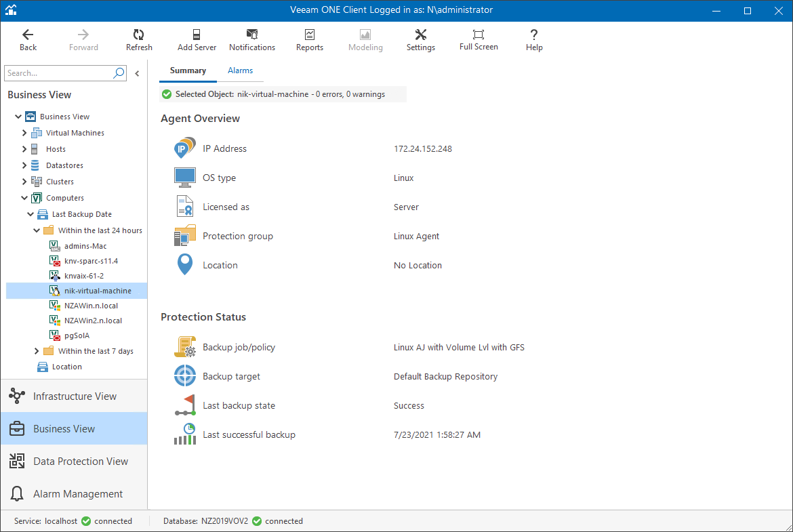The height and width of the screenshot is (532, 793).
Task: Open Settings from the toolbar
Action: [421, 40]
